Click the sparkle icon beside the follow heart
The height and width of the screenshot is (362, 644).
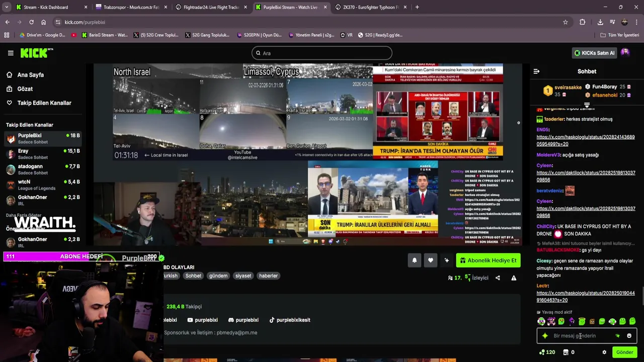click(x=446, y=260)
